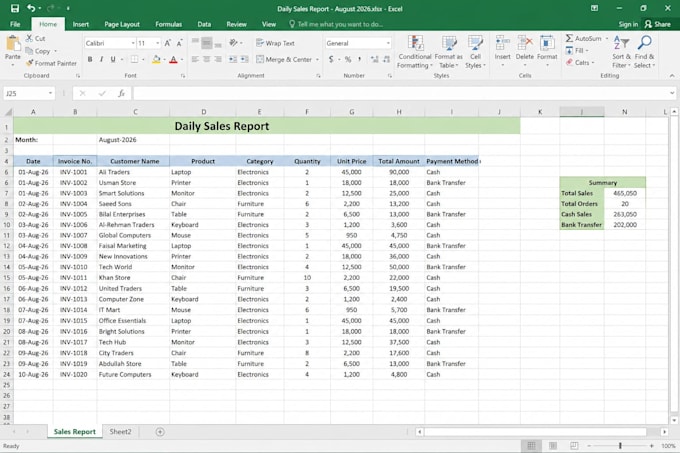Click Decrease Decimal icon

click(x=386, y=59)
